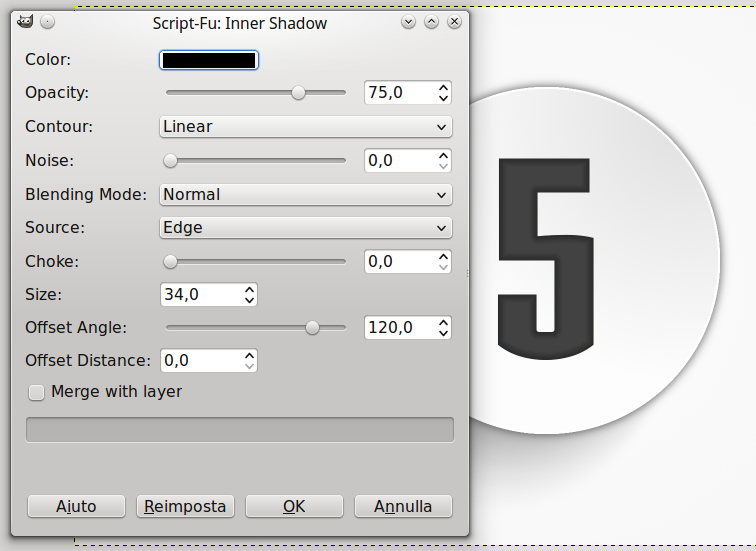Increase Opacity with the up stepper arrow

point(444,87)
